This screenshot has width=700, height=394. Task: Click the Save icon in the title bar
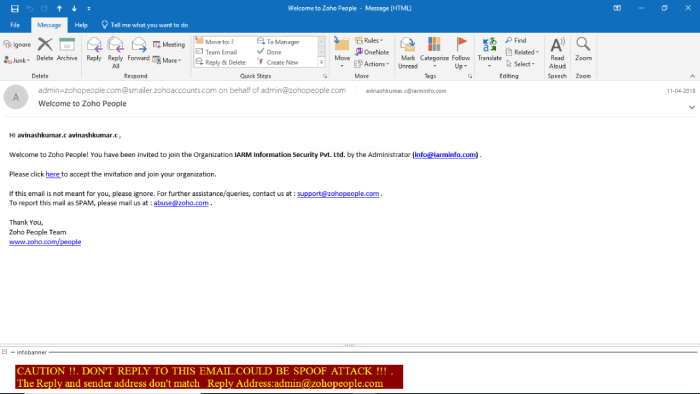(x=15, y=8)
